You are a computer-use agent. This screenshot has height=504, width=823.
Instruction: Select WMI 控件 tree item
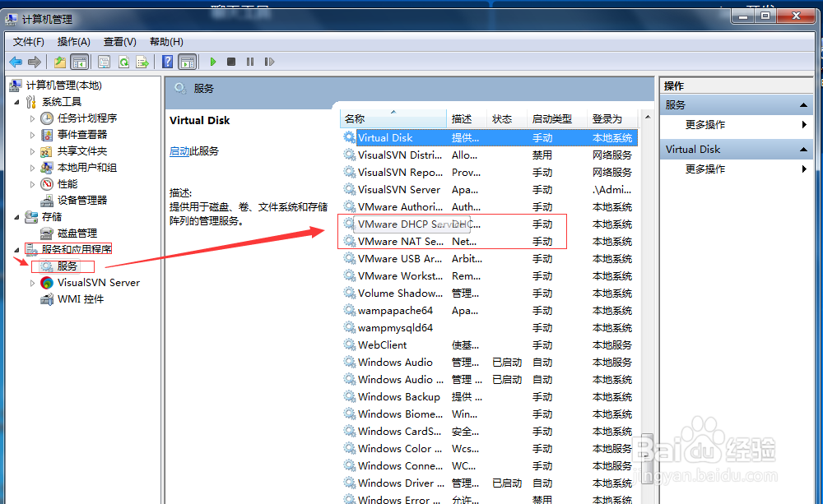[81, 299]
